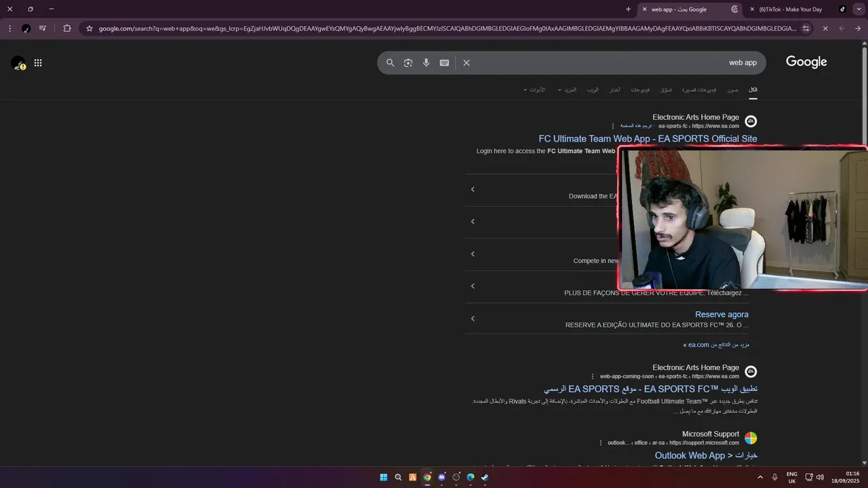Select the فيديوهات قصيرة (Short videos) filter

click(x=699, y=89)
